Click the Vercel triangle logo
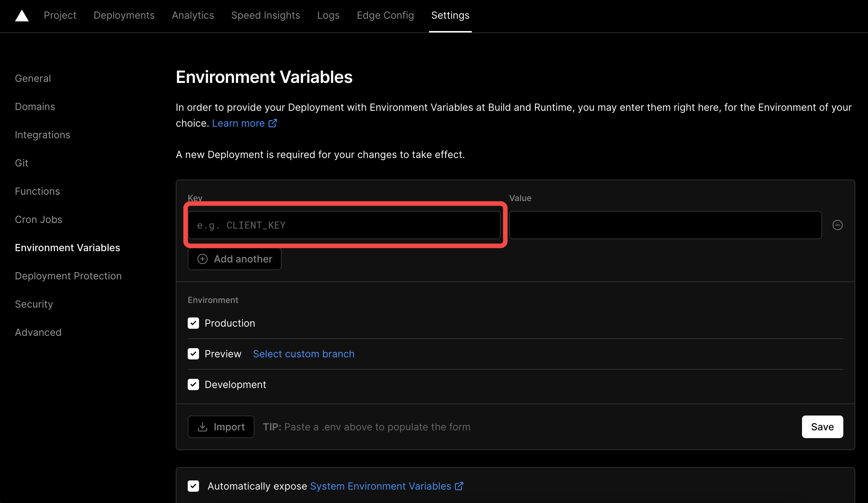The height and width of the screenshot is (503, 868). tap(22, 16)
